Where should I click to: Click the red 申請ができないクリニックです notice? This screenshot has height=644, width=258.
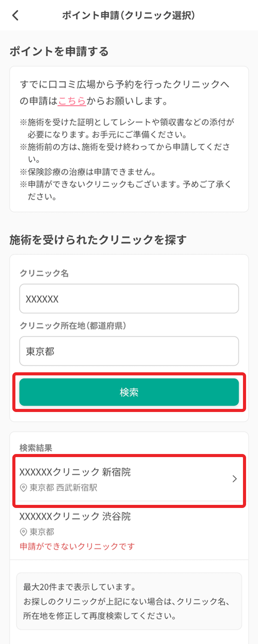pos(77,546)
